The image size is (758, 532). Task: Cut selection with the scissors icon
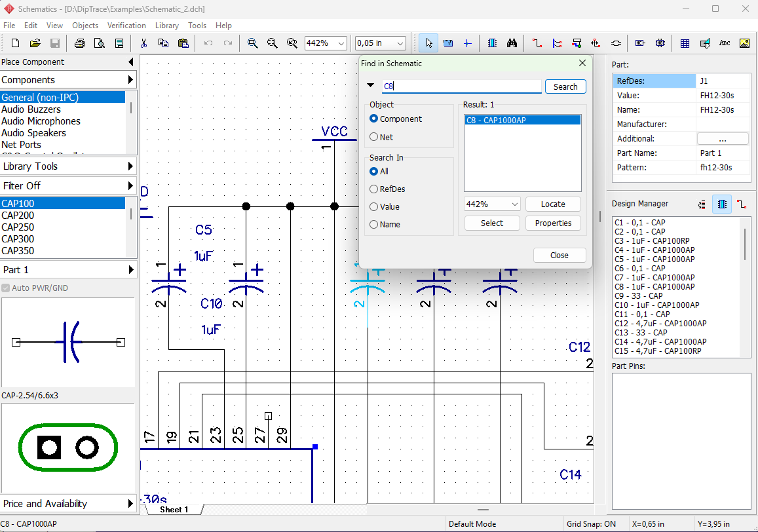tap(143, 43)
